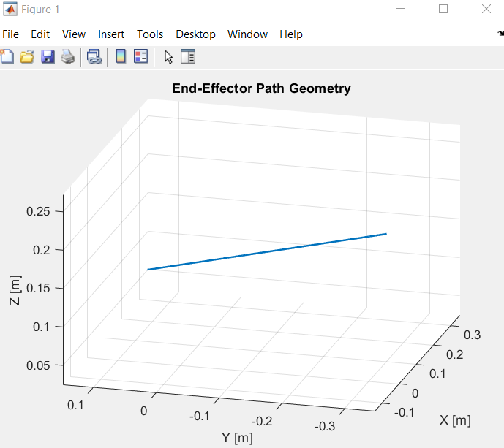Open the Edit menu
This screenshot has height=448, width=504.
click(x=40, y=34)
